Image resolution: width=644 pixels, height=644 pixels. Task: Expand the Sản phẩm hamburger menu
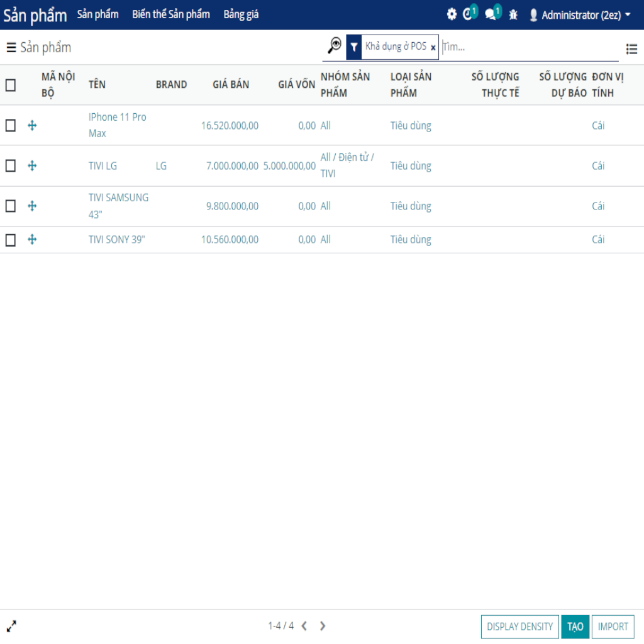pyautogui.click(x=11, y=47)
